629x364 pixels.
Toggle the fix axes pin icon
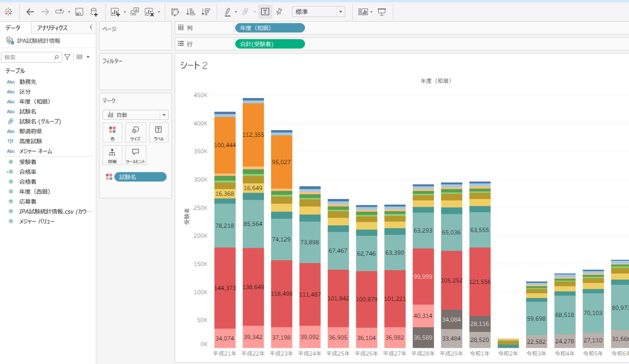pyautogui.click(x=279, y=12)
